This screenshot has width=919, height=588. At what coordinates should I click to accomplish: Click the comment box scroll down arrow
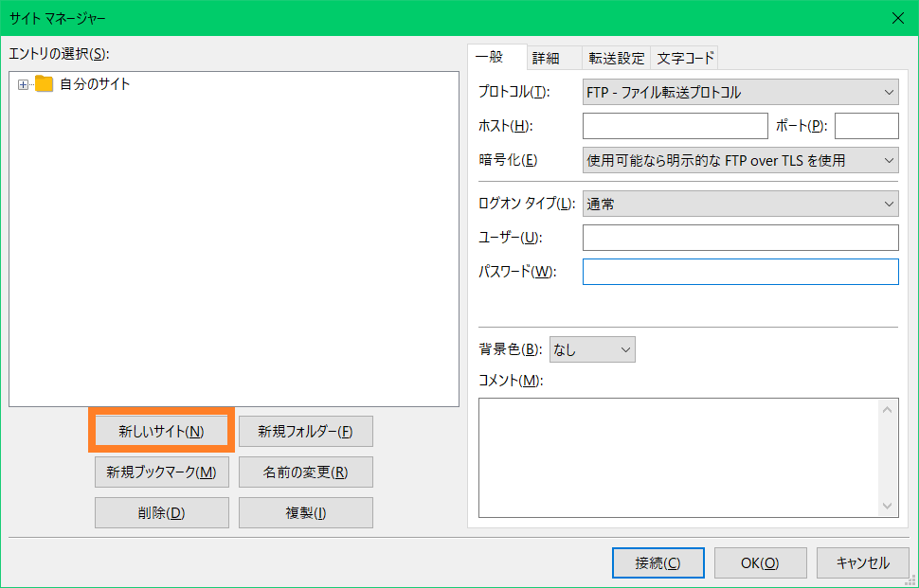(887, 506)
